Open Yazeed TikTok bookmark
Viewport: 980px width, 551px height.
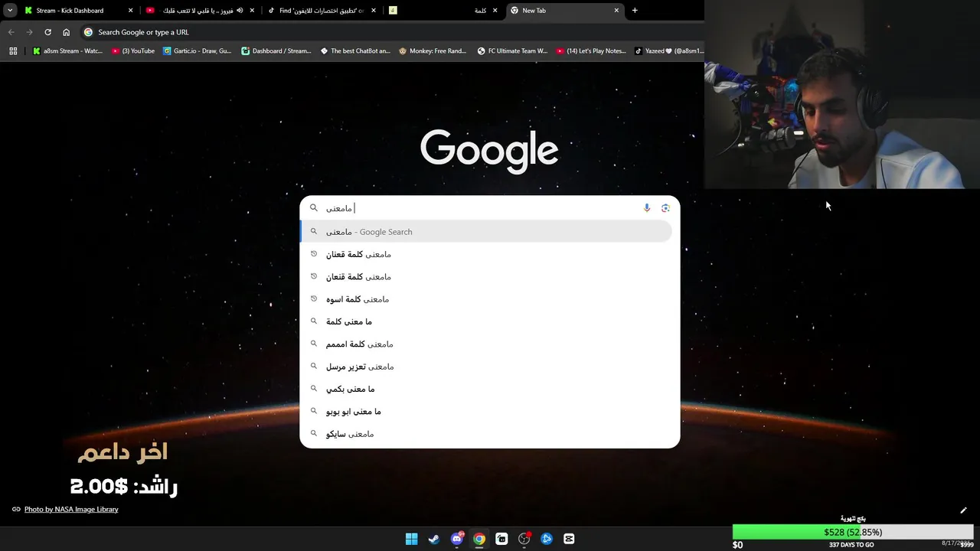(x=669, y=51)
